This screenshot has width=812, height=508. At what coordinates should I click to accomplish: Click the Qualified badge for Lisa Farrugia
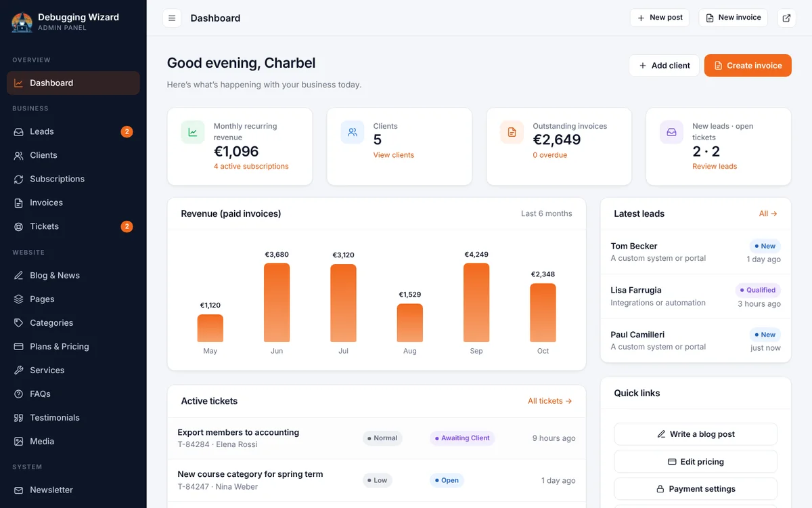coord(758,290)
